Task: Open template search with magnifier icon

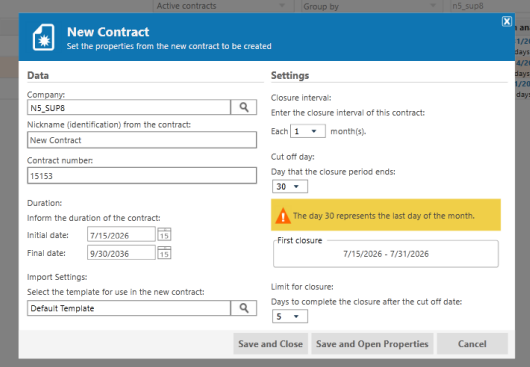Action: click(x=244, y=308)
